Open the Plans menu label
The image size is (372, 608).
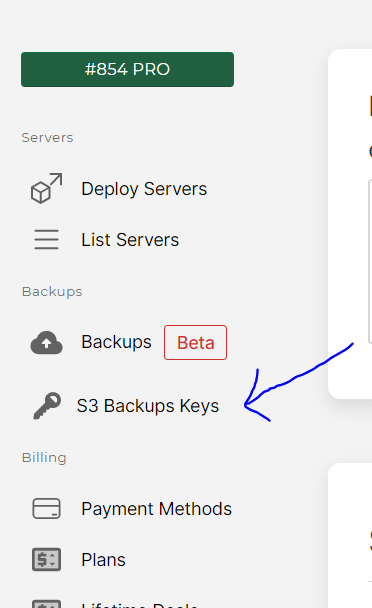(103, 560)
